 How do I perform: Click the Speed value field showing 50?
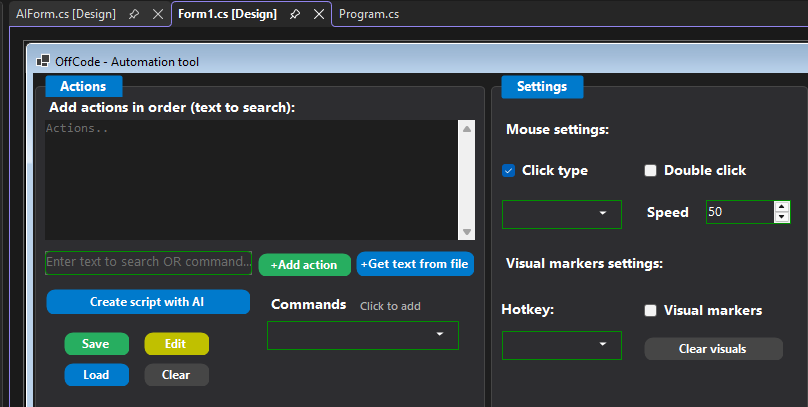tap(740, 212)
